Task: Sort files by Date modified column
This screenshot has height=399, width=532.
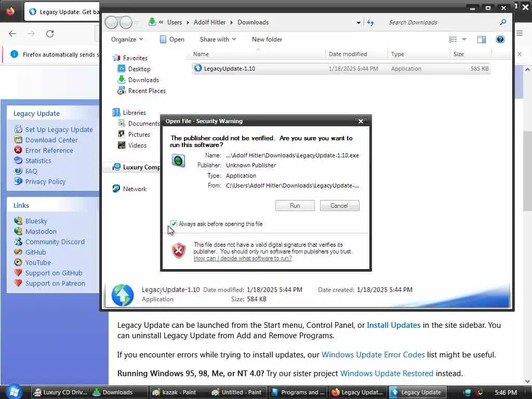Action: (x=356, y=54)
